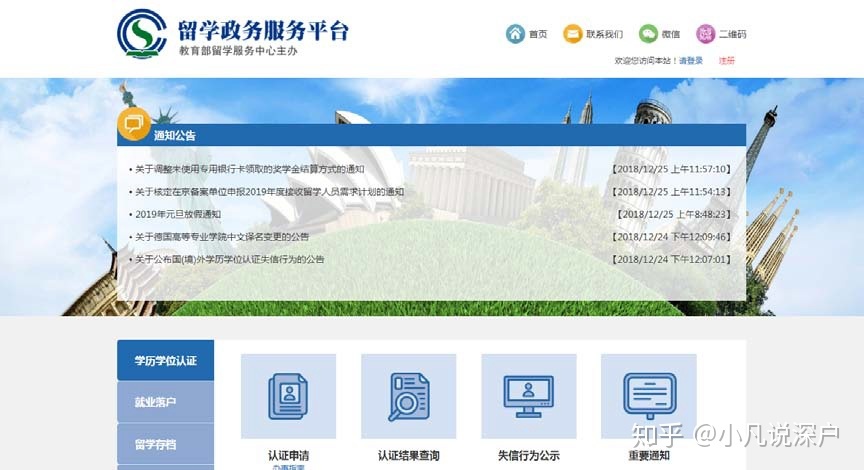Click the 重要通知 message icon tile
This screenshot has height=470, width=864.
point(649,396)
